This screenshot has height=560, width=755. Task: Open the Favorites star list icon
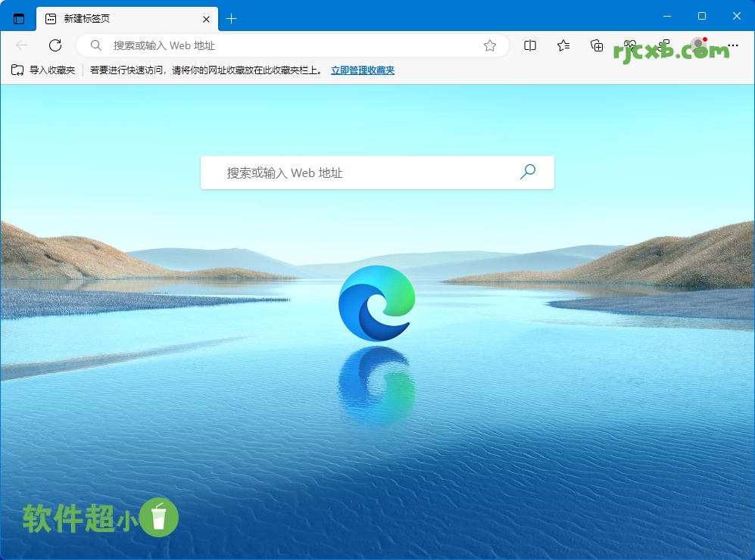[563, 45]
